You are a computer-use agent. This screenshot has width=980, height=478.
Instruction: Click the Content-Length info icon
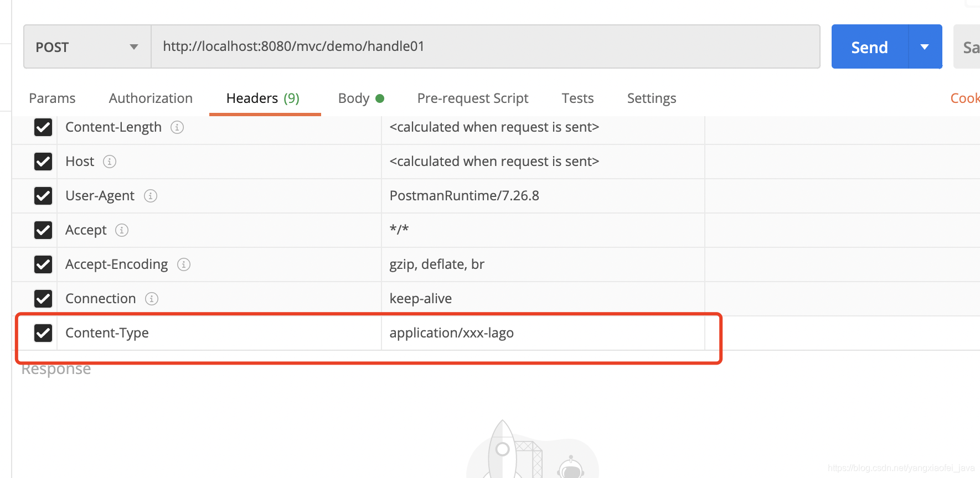pos(177,127)
